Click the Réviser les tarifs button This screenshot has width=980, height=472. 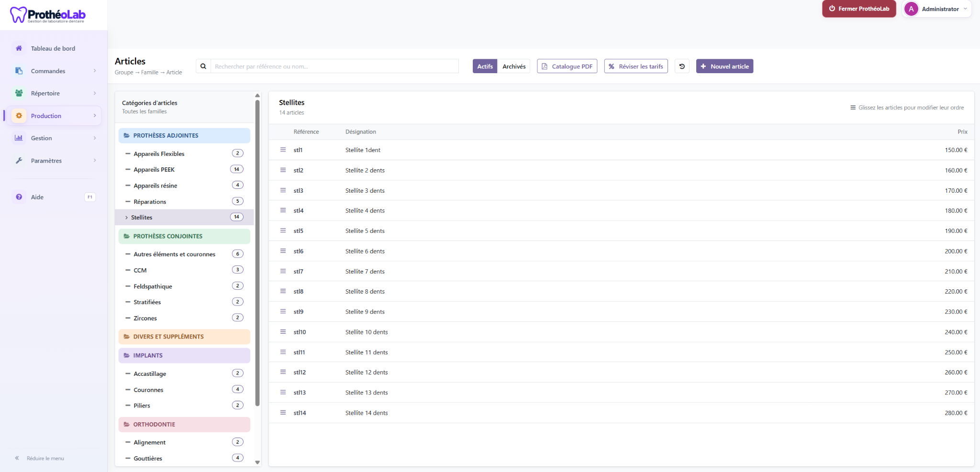pos(636,66)
